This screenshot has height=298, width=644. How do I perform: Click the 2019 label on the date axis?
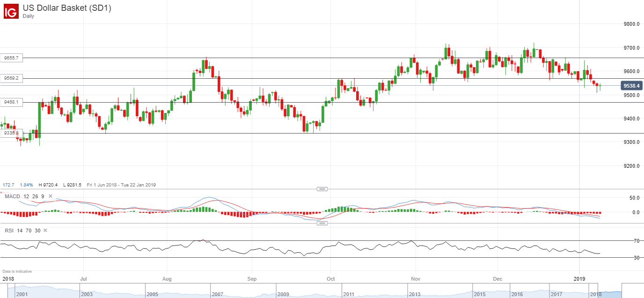[x=579, y=279]
